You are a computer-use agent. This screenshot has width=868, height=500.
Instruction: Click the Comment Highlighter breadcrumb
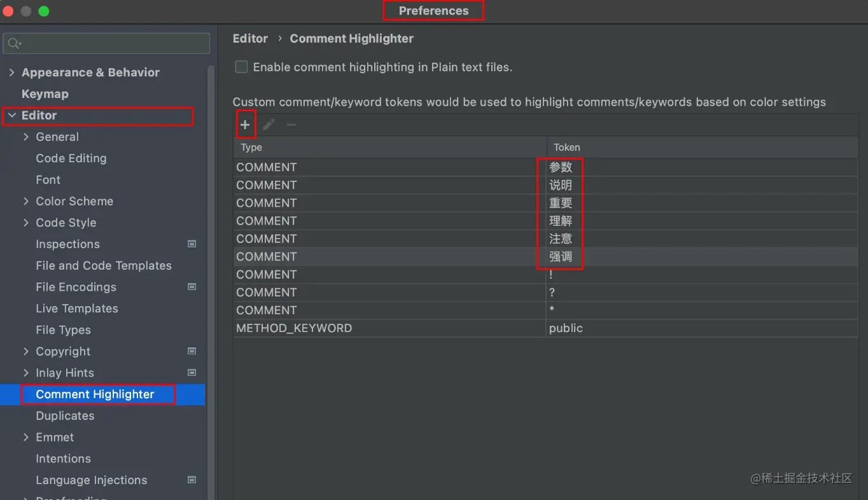[x=352, y=39]
